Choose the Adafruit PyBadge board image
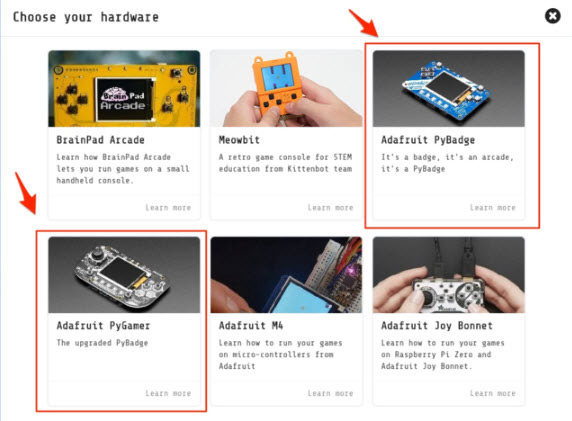Screen dimensions: 572x421 tap(449, 89)
